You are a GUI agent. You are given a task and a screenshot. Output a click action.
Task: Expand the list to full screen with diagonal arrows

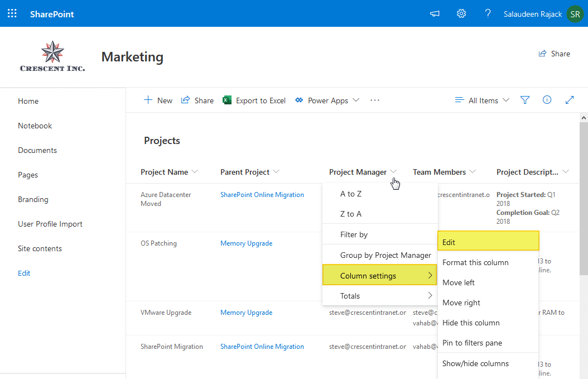tap(570, 100)
